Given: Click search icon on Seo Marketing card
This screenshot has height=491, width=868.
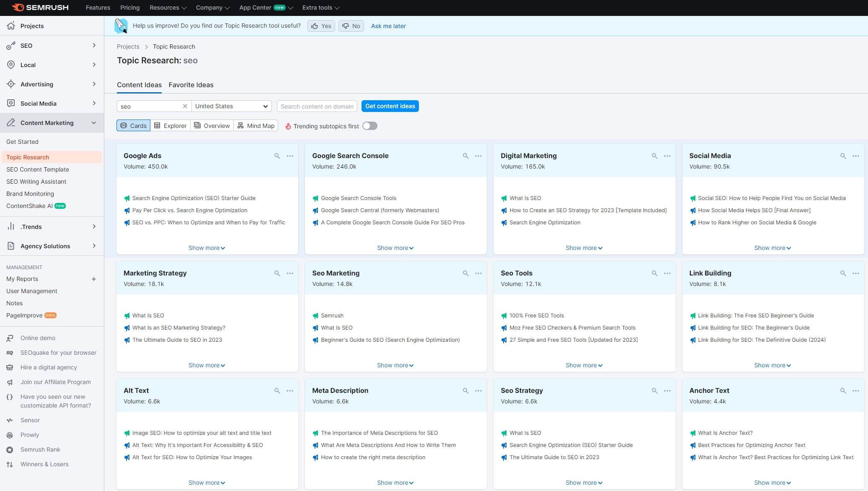Looking at the screenshot, I should click(465, 273).
